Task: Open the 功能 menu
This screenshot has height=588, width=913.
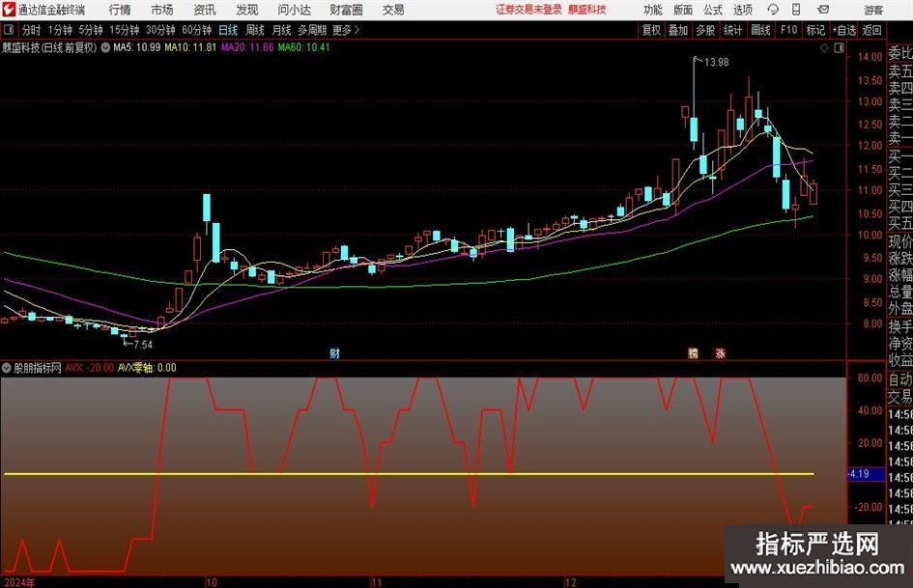Action: coord(653,10)
